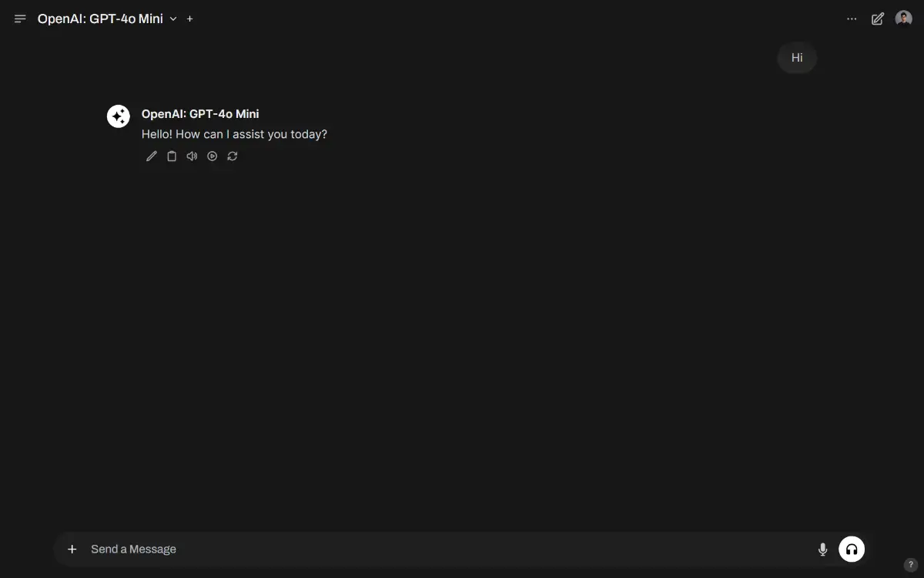Click the "Hi" user message bubble
This screenshot has width=924, height=578.
pyautogui.click(x=797, y=58)
